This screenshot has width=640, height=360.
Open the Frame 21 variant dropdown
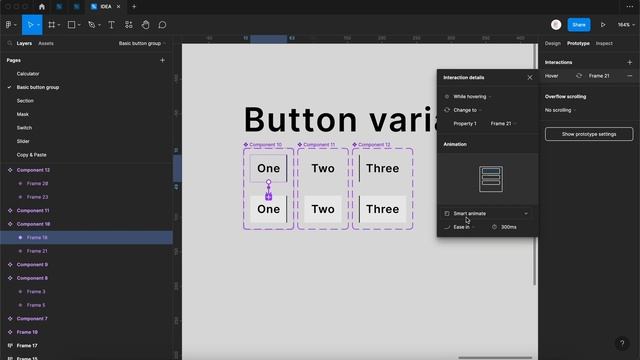[503, 124]
